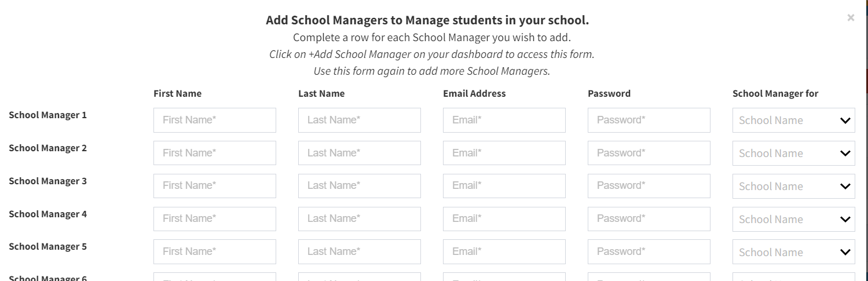Open School Manager 5 School Name dropdown
This screenshot has height=281, width=868.
pos(793,253)
